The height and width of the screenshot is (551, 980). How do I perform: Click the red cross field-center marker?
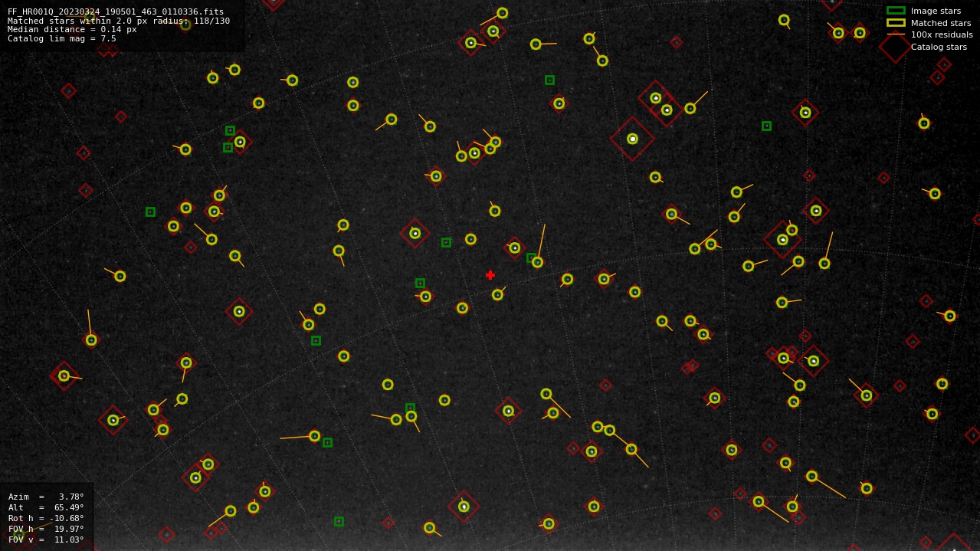(x=490, y=275)
